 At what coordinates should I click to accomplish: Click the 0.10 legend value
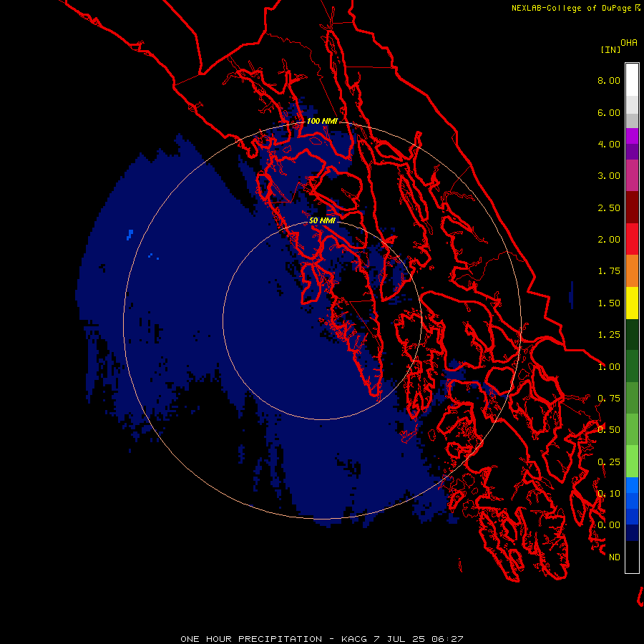(x=609, y=494)
